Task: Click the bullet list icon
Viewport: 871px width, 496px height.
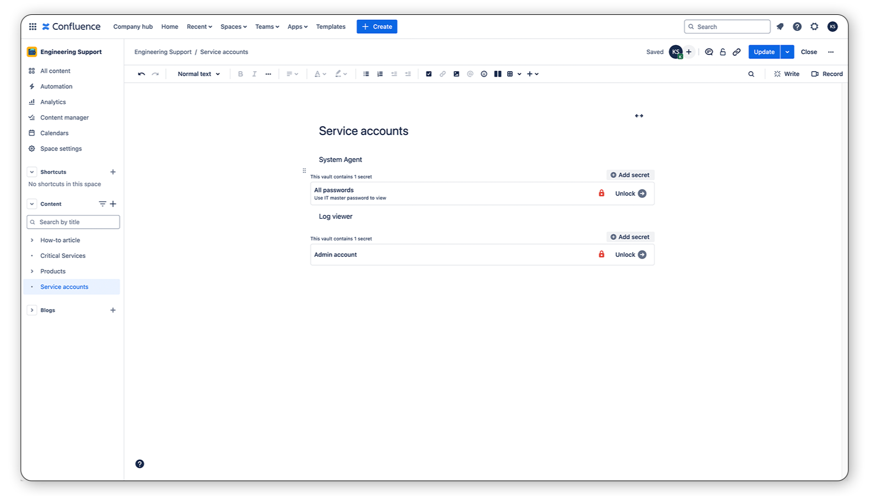Action: [x=366, y=74]
